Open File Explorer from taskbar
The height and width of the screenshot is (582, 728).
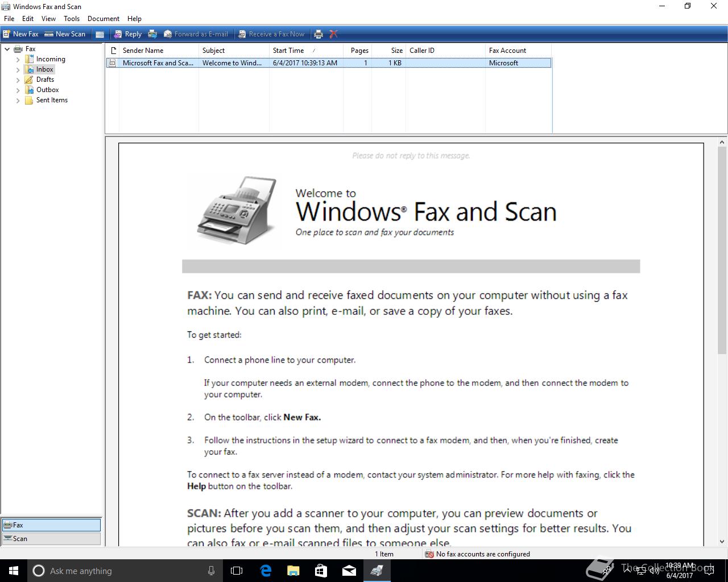tap(293, 571)
